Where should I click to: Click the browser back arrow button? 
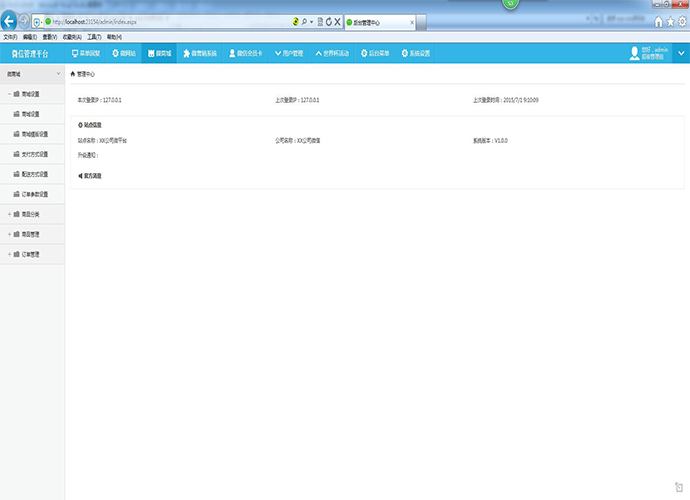click(x=10, y=21)
